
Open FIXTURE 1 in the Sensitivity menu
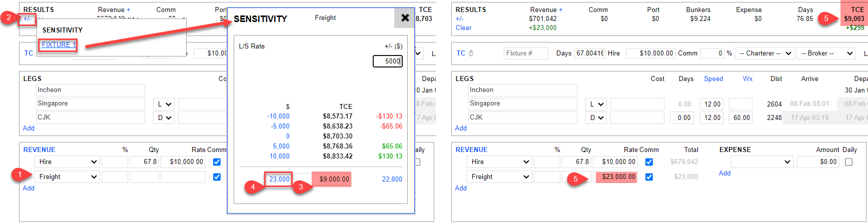click(58, 44)
